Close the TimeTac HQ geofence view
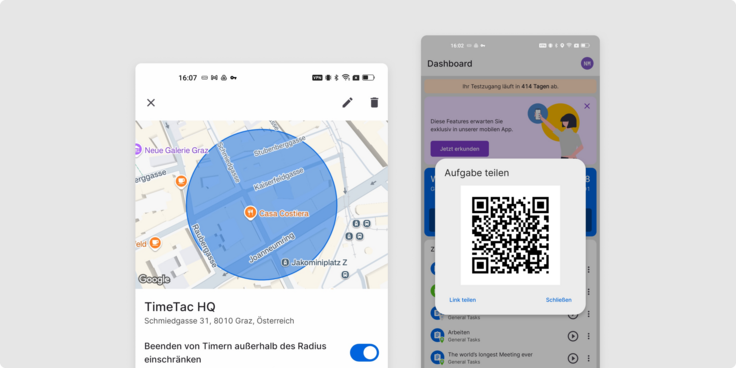This screenshot has height=368, width=736. 151,103
